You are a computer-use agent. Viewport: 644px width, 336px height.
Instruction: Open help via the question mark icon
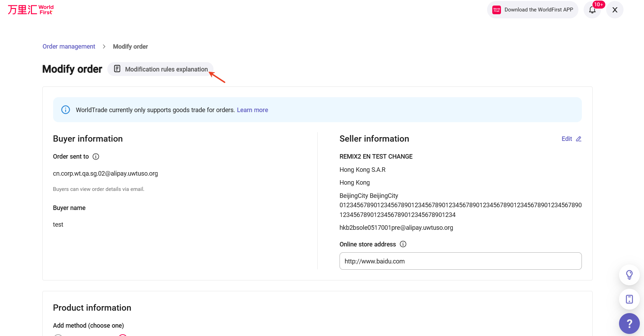click(x=629, y=323)
